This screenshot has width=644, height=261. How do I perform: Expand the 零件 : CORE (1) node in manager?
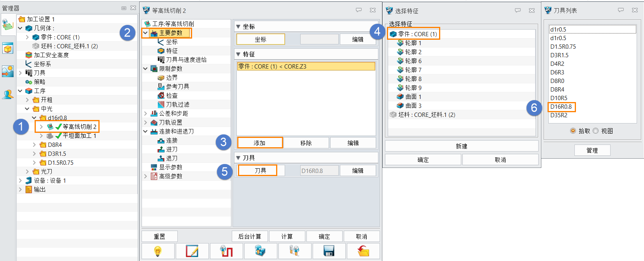(x=27, y=37)
